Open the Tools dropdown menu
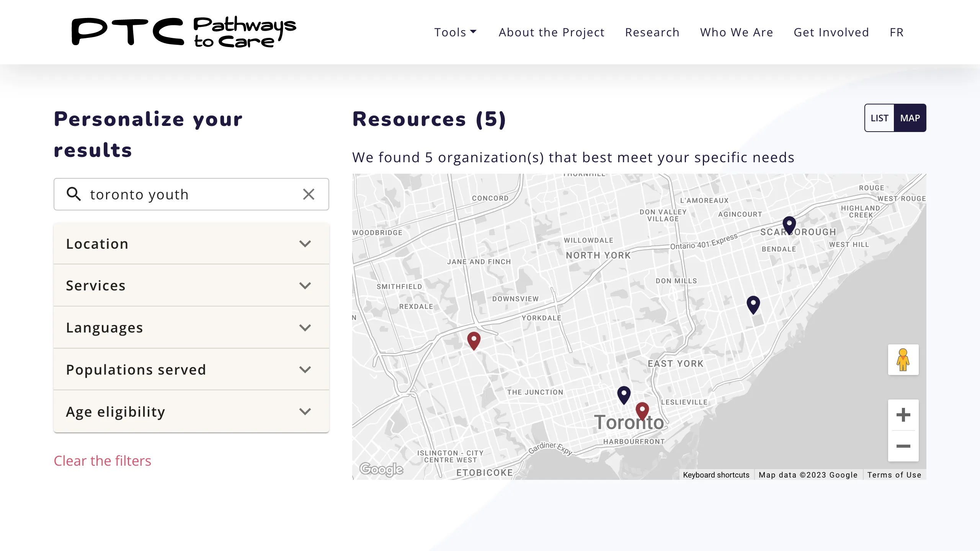Screen dimensions: 980x551 click(x=455, y=32)
